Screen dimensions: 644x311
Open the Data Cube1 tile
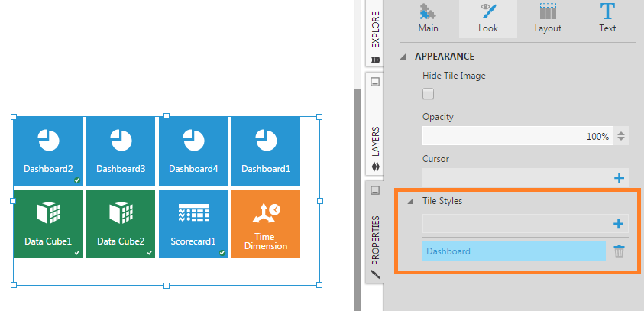[47, 223]
